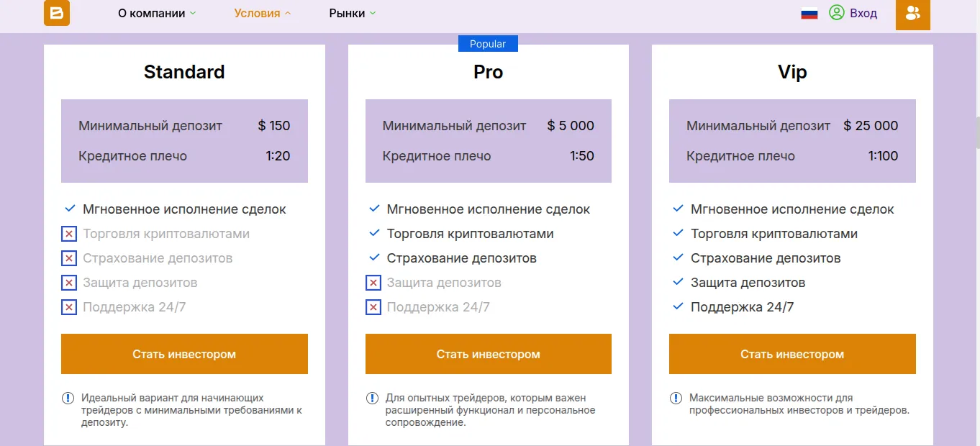Click the orange B logo icon
980x446 pixels.
(57, 13)
